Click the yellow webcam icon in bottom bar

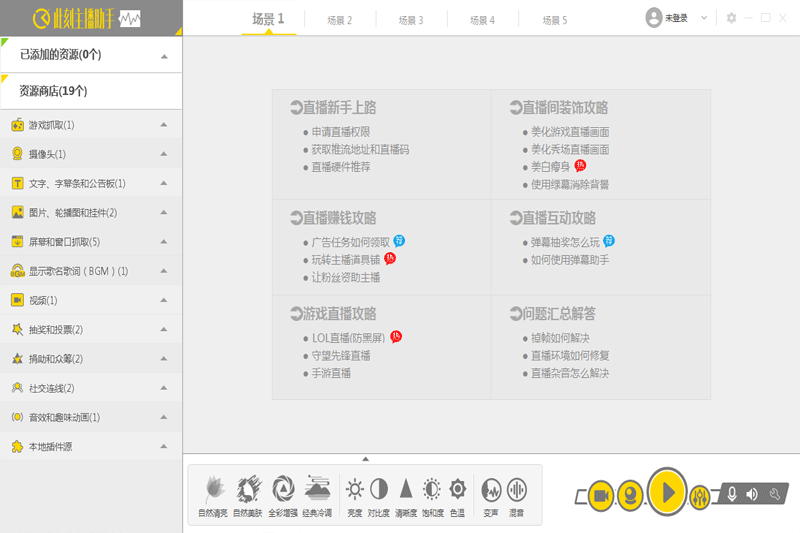(x=629, y=494)
